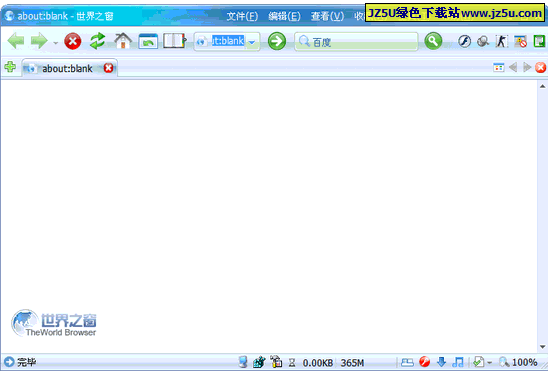The width and height of the screenshot is (548, 372).
Task: Click the 365M memory readout
Action: [352, 363]
